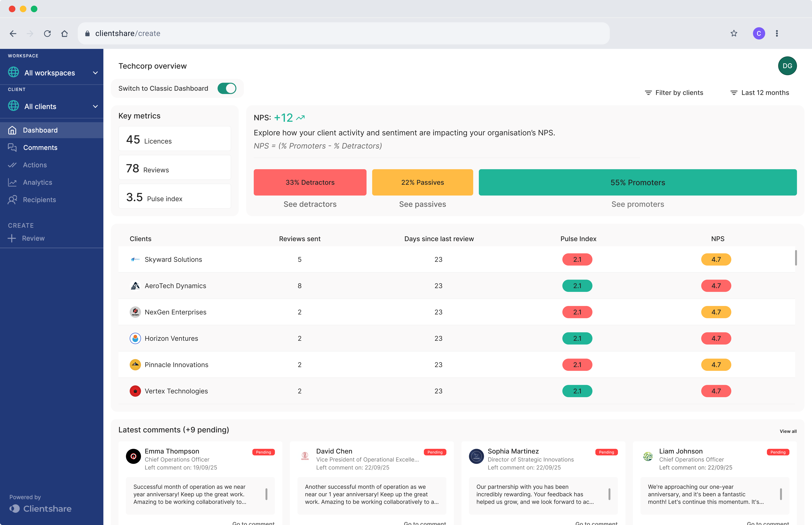812x525 pixels.
Task: Open the browser overflow menu
Action: tap(777, 33)
